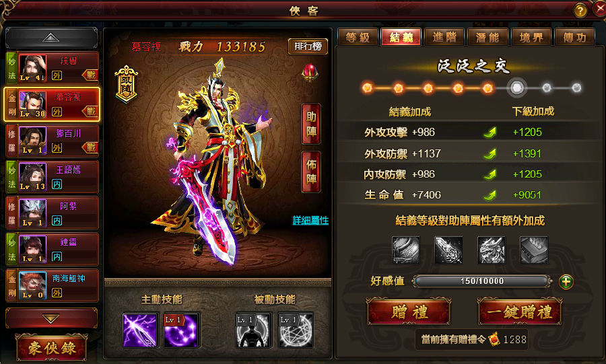Click the red gem icon above 助陣
Image resolution: width=606 pixels, height=364 pixels.
click(x=310, y=73)
